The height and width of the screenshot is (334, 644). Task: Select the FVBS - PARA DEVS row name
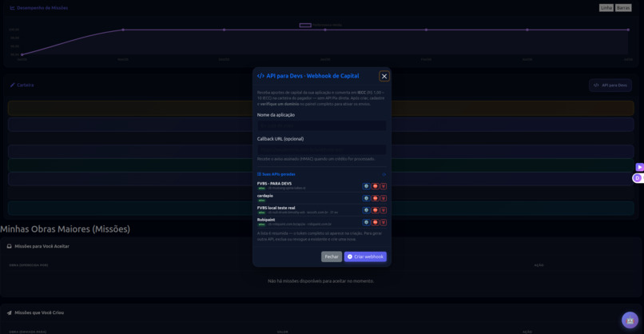pyautogui.click(x=274, y=184)
